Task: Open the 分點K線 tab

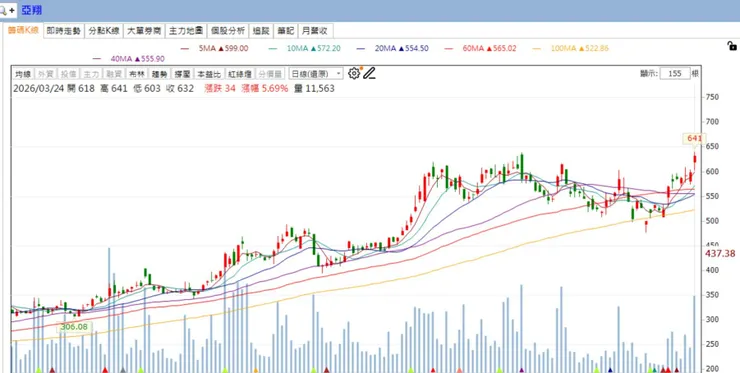Action: (104, 31)
